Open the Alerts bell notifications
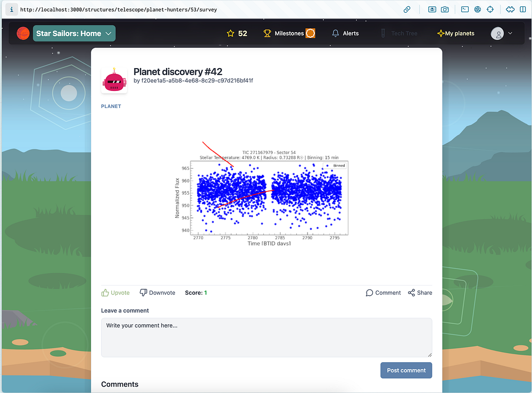 pos(345,33)
